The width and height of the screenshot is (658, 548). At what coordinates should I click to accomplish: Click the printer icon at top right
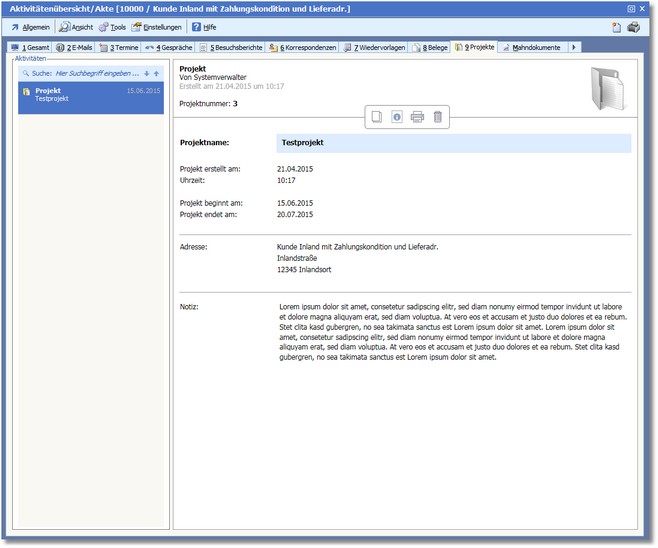pos(633,27)
